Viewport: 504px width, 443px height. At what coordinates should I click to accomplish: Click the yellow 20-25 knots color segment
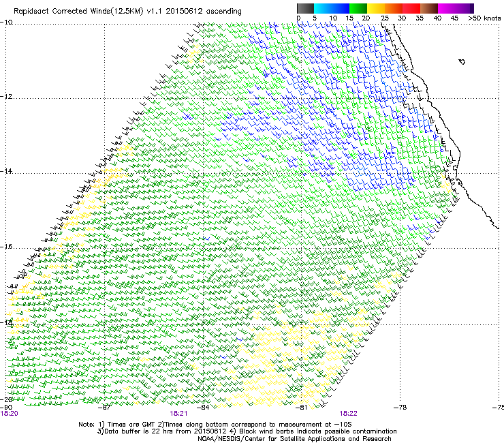coord(376,8)
